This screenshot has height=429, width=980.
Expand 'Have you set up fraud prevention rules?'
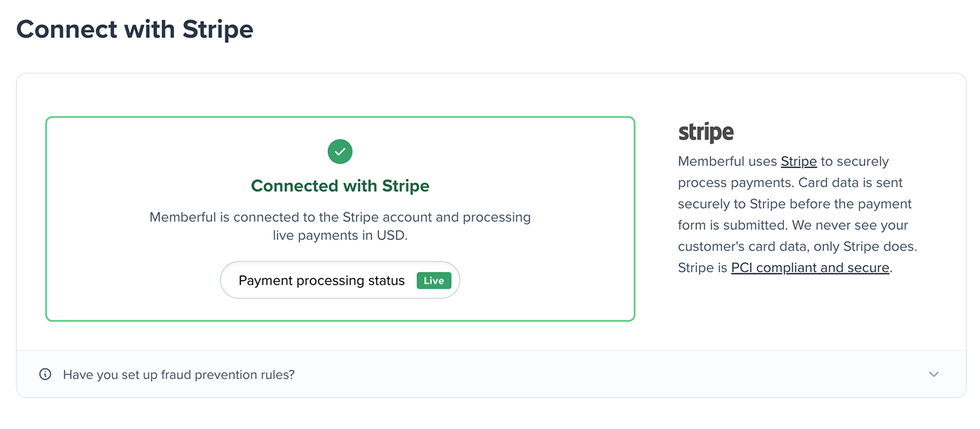179,375
